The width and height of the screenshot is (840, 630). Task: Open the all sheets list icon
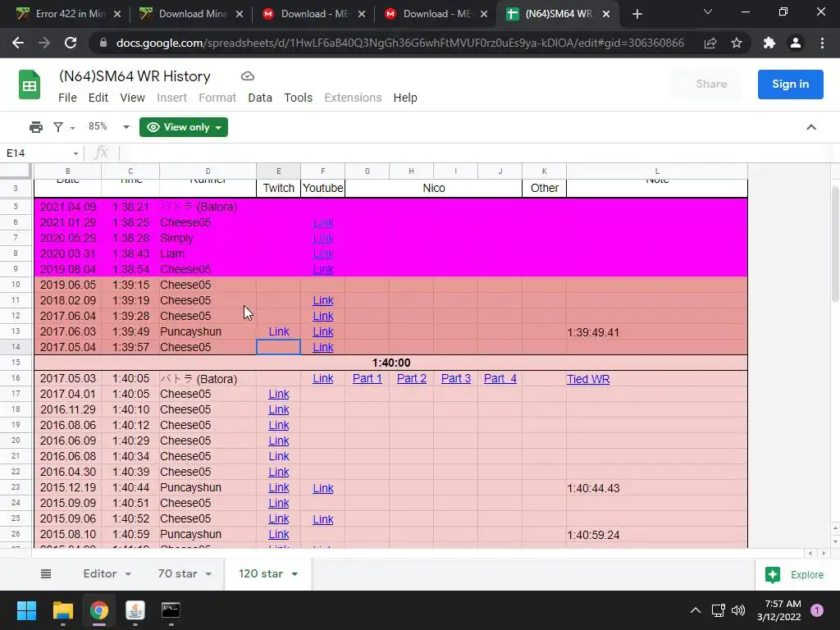pyautogui.click(x=46, y=573)
